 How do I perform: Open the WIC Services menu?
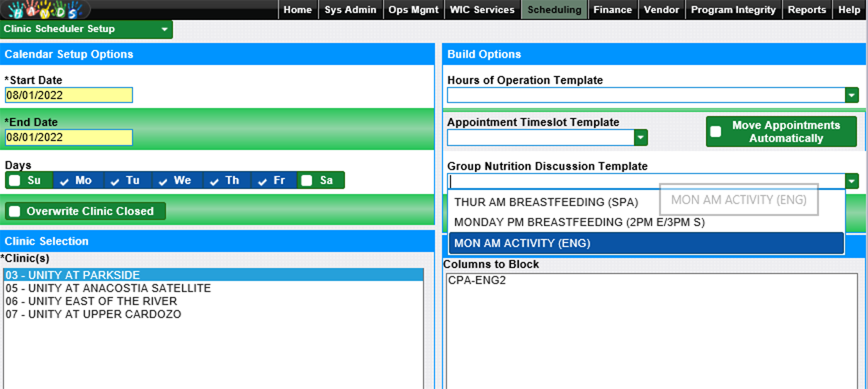[x=482, y=10]
